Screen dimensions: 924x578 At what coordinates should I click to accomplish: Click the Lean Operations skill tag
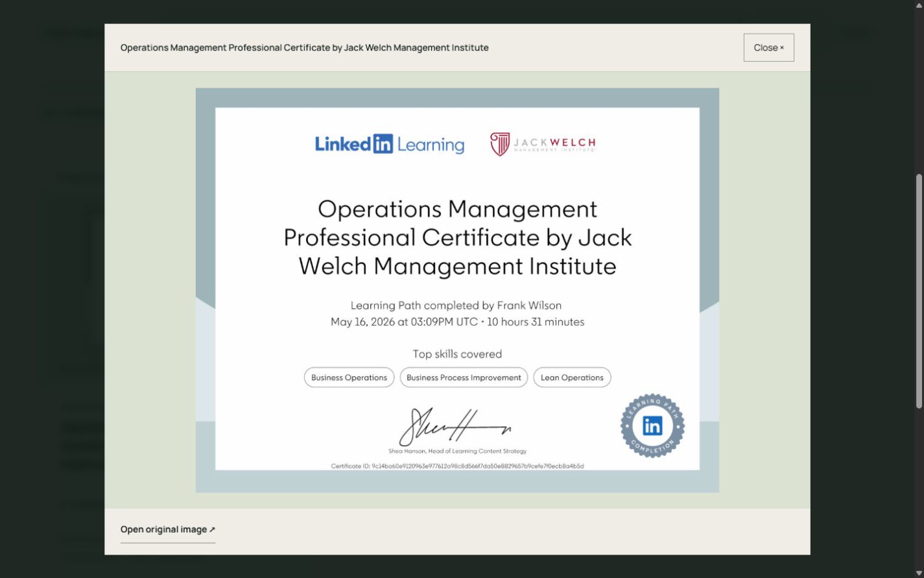(x=572, y=378)
